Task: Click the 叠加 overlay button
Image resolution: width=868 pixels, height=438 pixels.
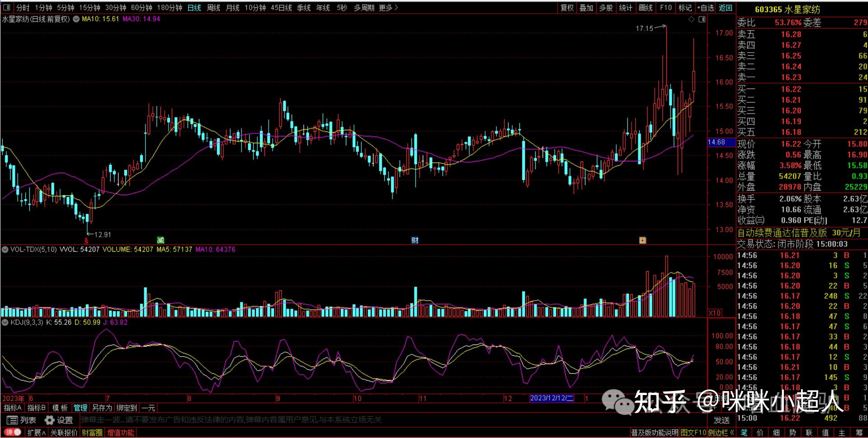Action: (x=586, y=8)
